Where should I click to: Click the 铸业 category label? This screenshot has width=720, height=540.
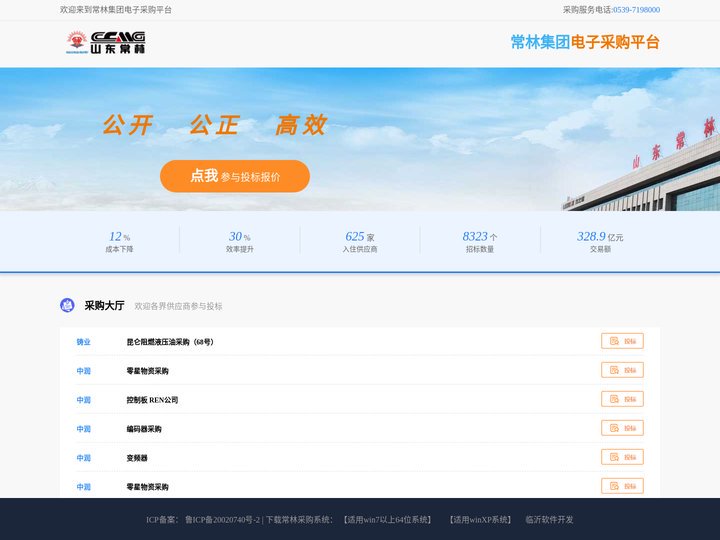pyautogui.click(x=84, y=342)
